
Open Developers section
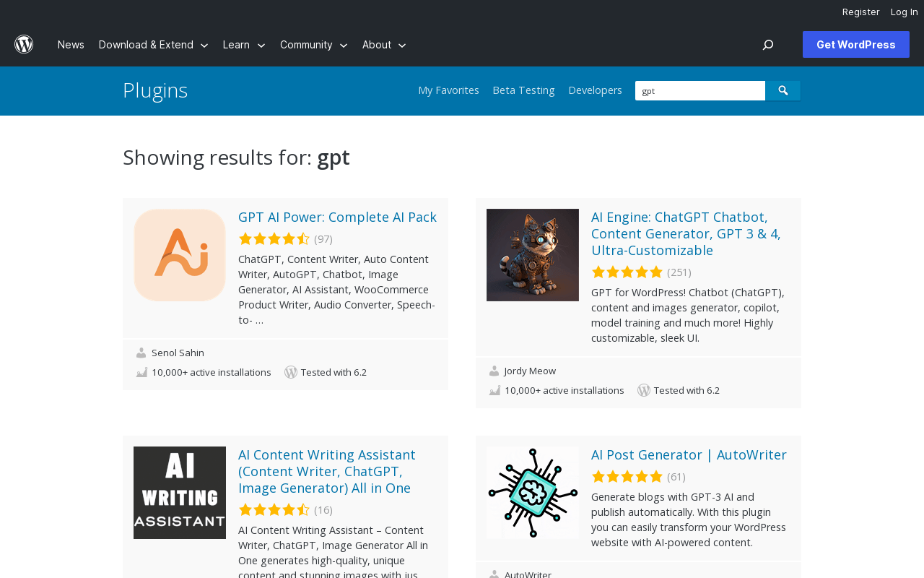(x=595, y=90)
